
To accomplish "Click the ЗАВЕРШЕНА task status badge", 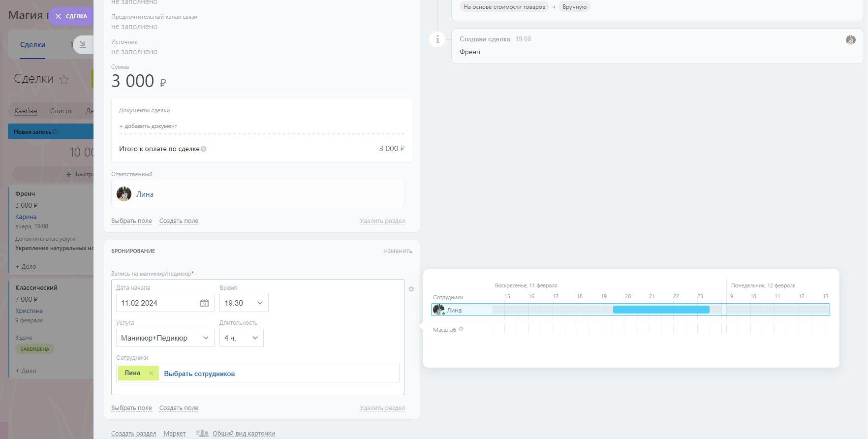I will [x=35, y=349].
